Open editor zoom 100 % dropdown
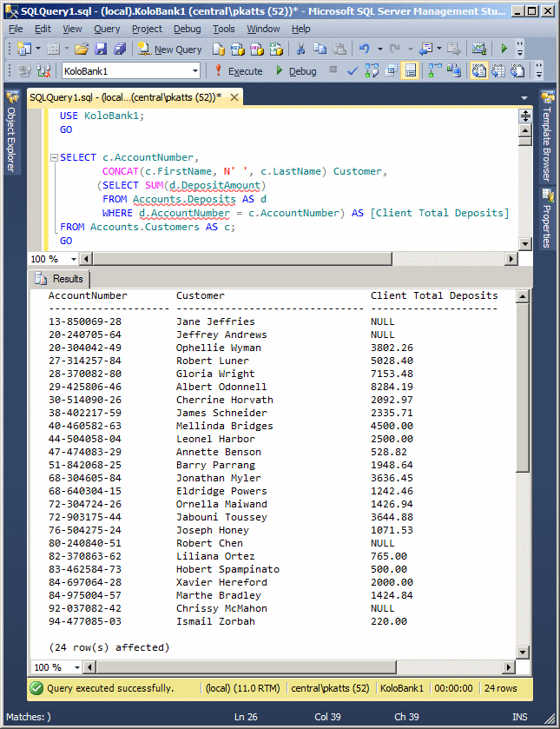The image size is (560, 729). [74, 259]
